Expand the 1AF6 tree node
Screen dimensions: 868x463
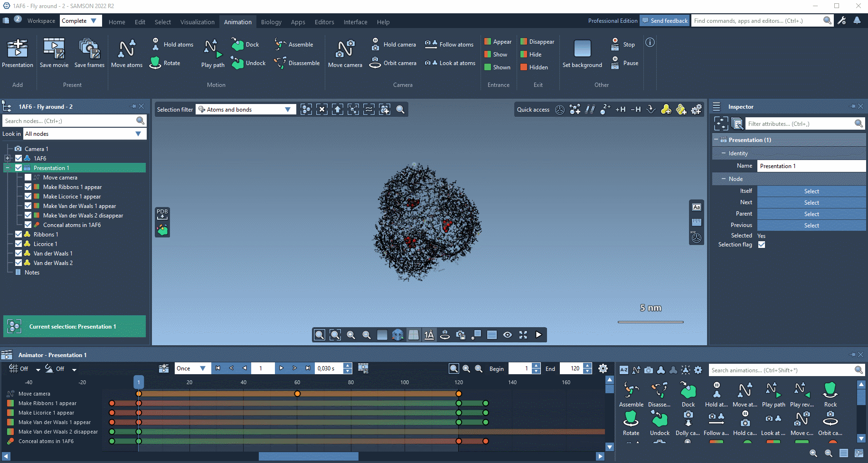tap(7, 159)
